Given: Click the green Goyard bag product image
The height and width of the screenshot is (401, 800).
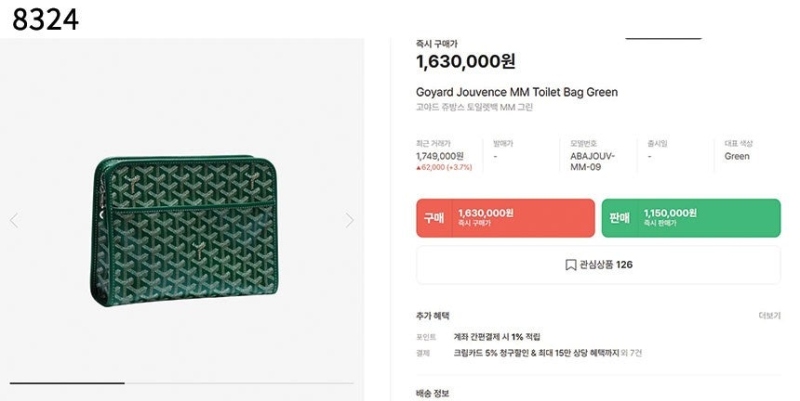Looking at the screenshot, I should tap(184, 231).
